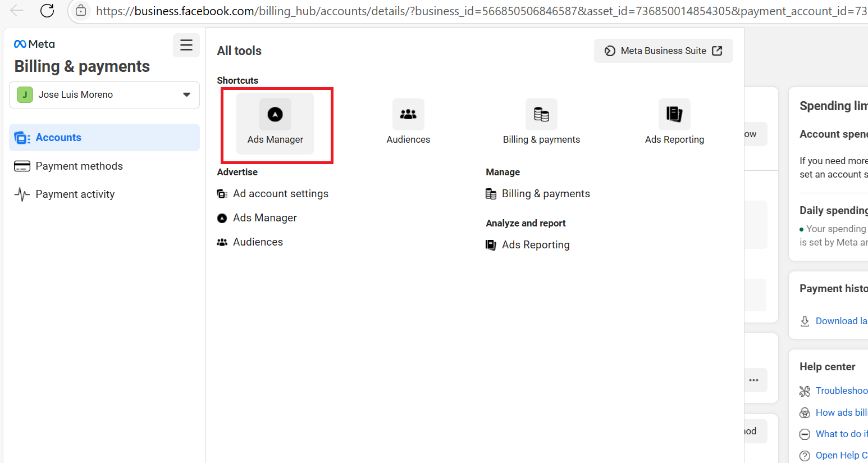Screen dimensions: 868x463
Task: Select Accounts in the sidebar
Action: 58,138
